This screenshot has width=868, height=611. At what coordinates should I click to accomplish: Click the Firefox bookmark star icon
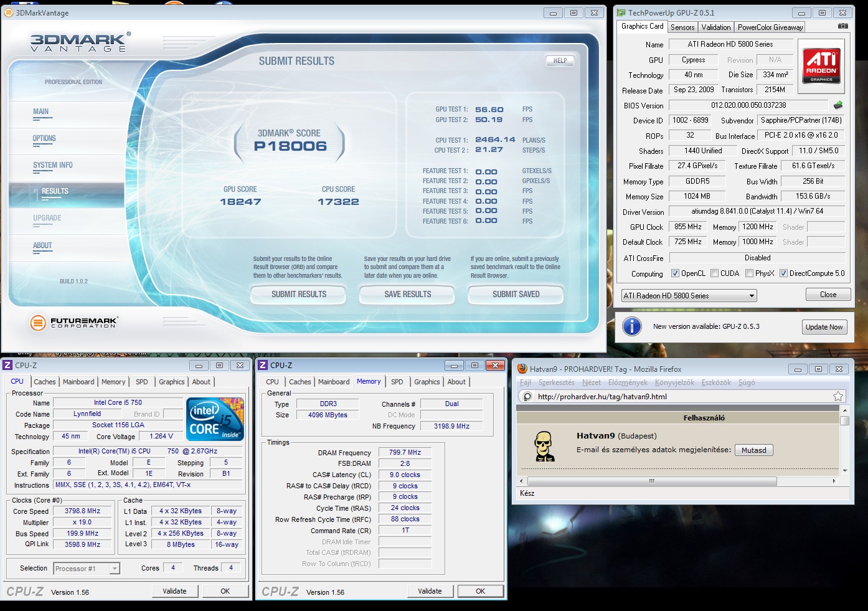[838, 396]
